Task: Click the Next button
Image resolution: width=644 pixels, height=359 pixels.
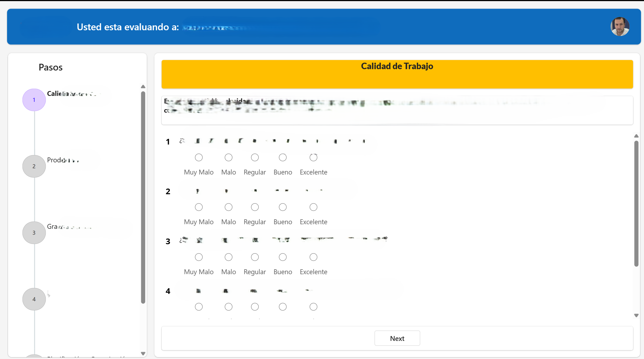Action: [x=397, y=338]
